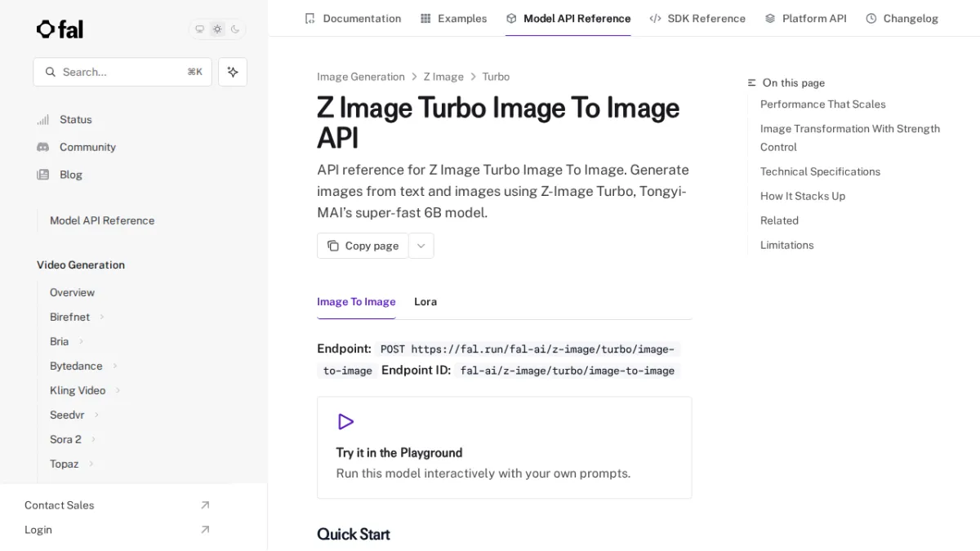The height and width of the screenshot is (551, 980).
Task: Click the Status signal bars icon
Action: click(43, 119)
